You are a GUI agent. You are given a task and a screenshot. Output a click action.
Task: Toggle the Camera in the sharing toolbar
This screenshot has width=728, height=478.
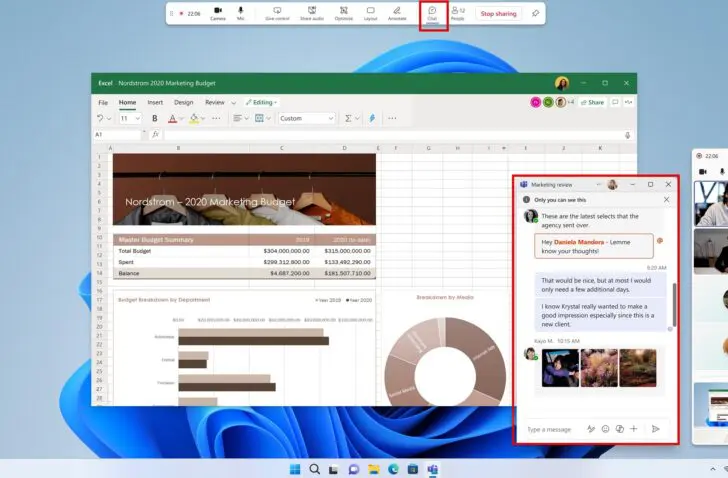pyautogui.click(x=218, y=13)
